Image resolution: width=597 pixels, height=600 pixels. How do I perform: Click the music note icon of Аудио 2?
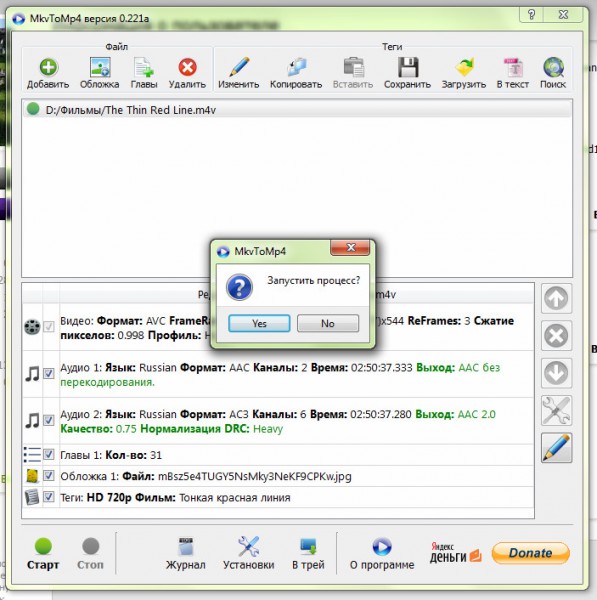32,420
